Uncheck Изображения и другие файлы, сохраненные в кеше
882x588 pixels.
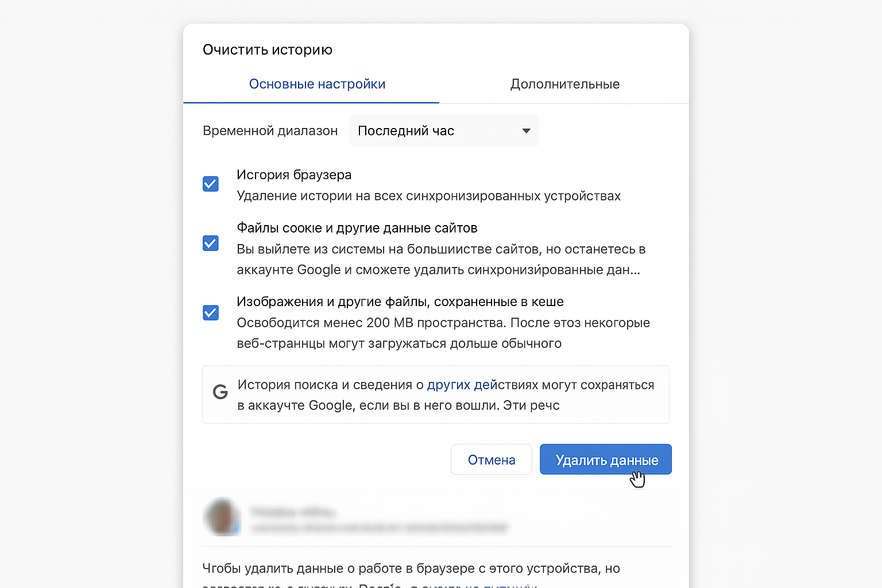(x=211, y=313)
